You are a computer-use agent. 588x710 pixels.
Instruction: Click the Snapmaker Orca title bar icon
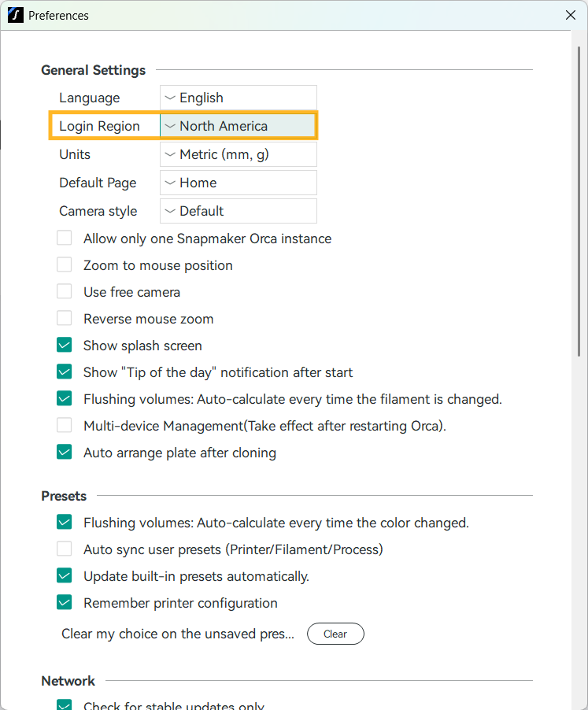coord(15,15)
